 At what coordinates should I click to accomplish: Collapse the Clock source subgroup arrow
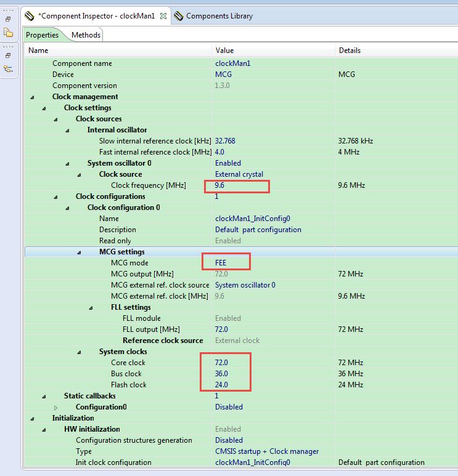point(79,174)
